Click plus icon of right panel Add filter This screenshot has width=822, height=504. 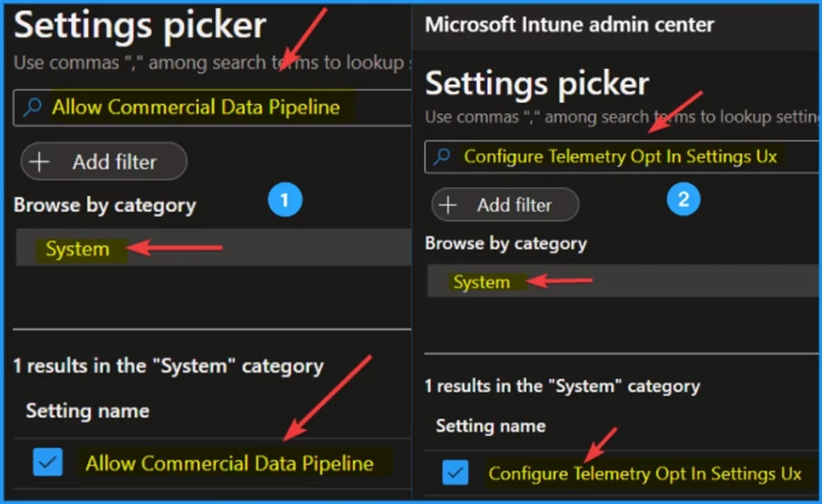(448, 205)
